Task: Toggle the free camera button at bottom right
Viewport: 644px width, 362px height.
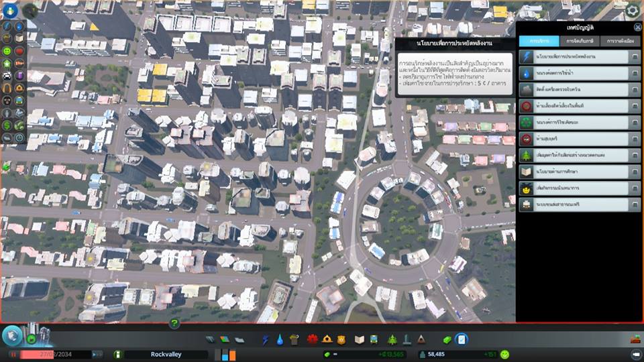Action: 636,354
